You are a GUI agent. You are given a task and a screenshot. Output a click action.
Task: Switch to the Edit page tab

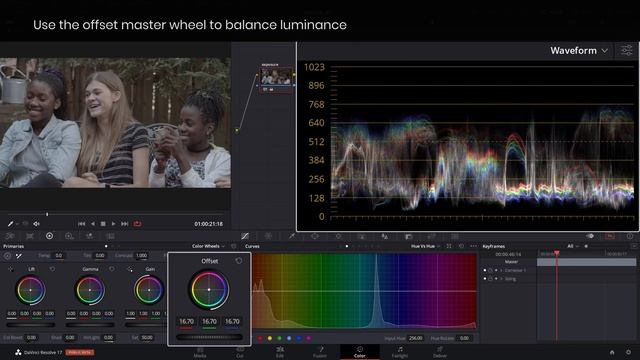tap(280, 351)
